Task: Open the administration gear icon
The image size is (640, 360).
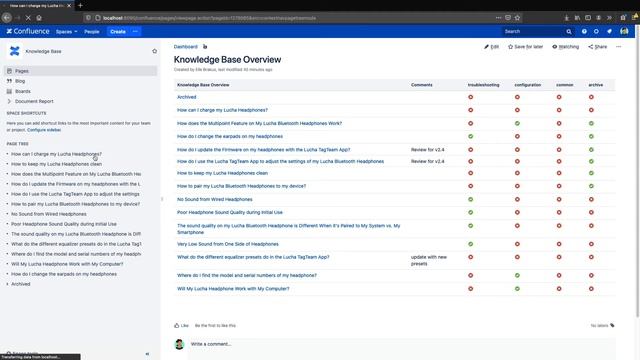Action: [596, 31]
